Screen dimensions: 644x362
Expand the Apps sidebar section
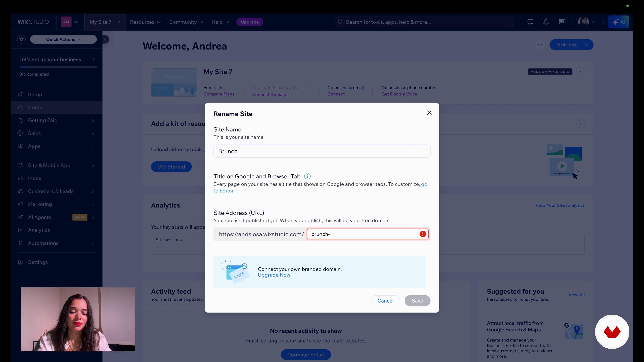pos(57,146)
